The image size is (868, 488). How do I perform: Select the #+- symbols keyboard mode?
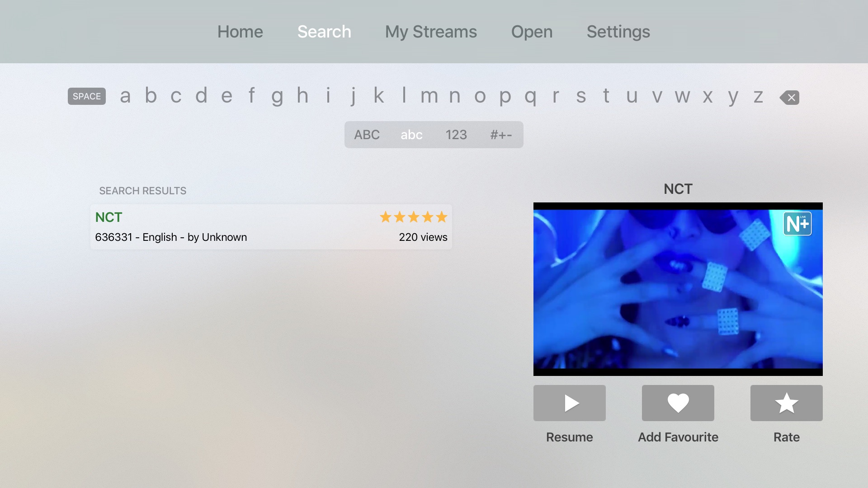(501, 134)
